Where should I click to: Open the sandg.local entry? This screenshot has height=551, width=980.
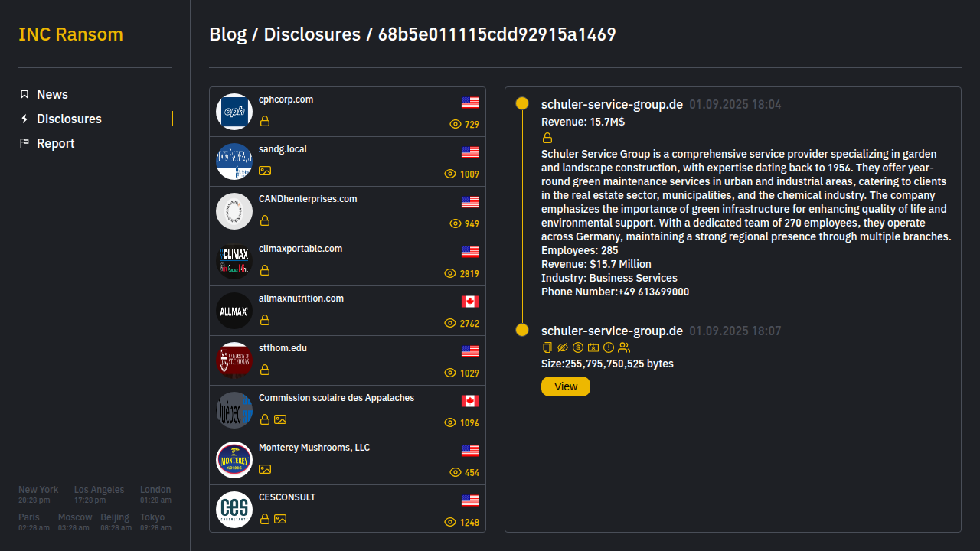[x=348, y=161]
